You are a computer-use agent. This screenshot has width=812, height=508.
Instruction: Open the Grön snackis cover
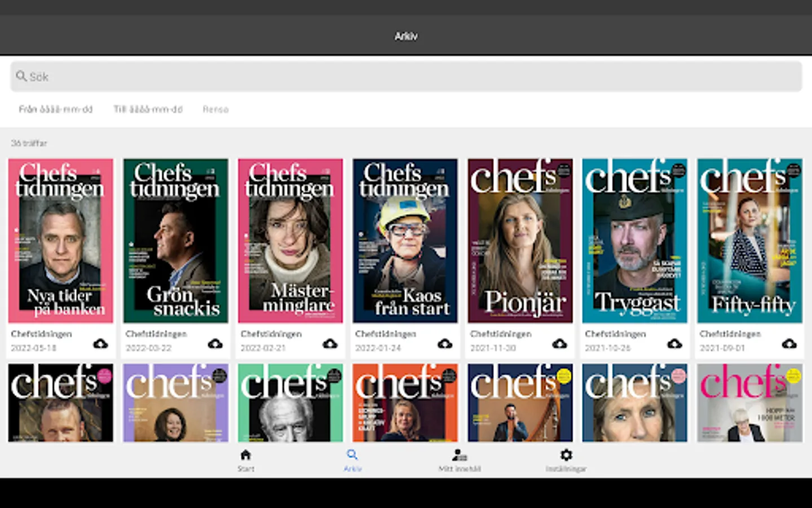176,240
